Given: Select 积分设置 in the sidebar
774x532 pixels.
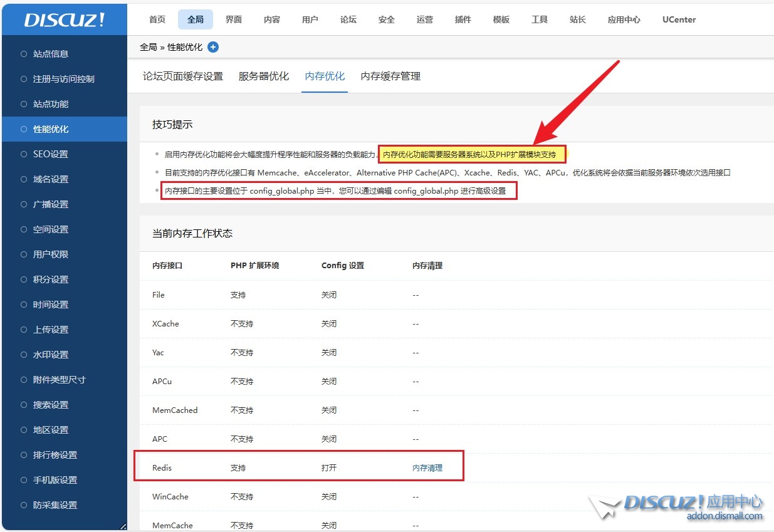Looking at the screenshot, I should point(50,279).
